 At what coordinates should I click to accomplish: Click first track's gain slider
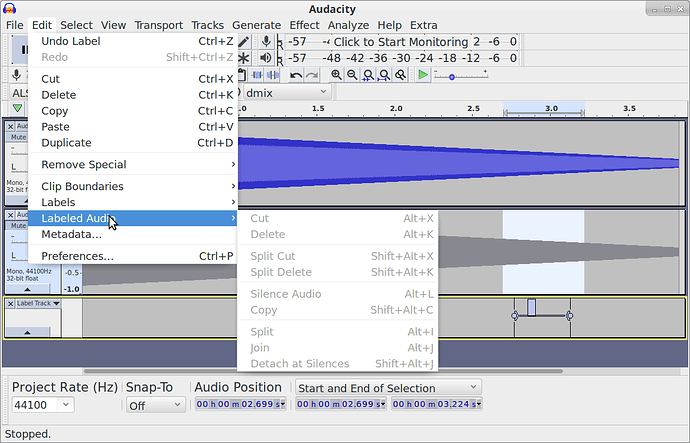(18, 151)
